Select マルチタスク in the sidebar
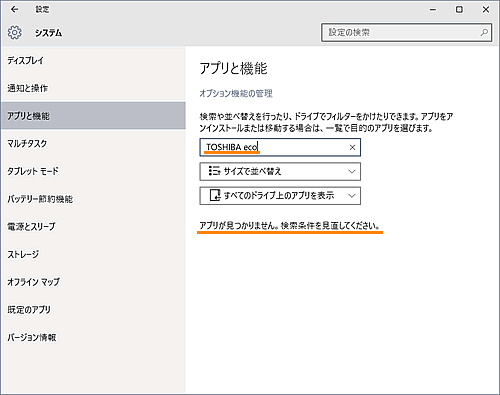 tap(93, 144)
